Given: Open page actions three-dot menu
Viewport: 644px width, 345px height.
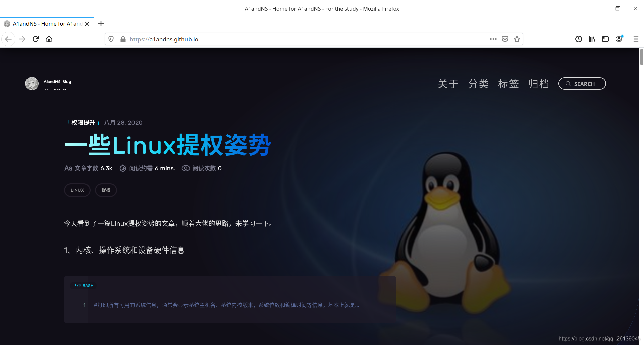Looking at the screenshot, I should 493,39.
